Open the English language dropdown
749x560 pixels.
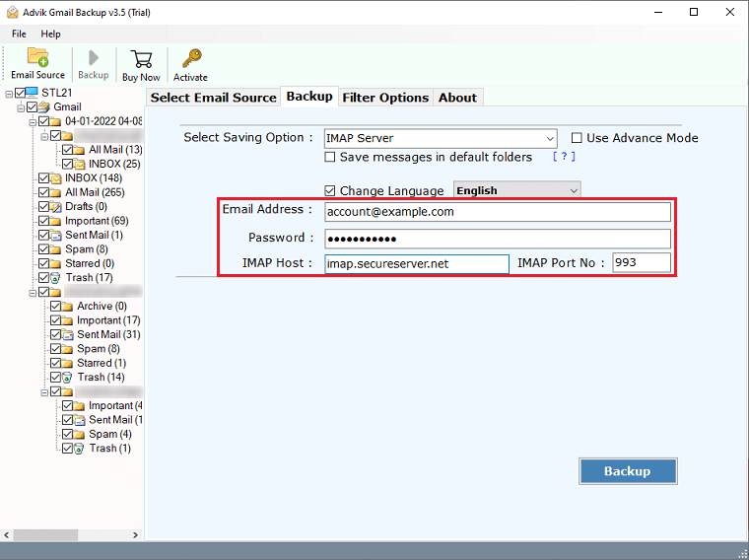[x=516, y=190]
